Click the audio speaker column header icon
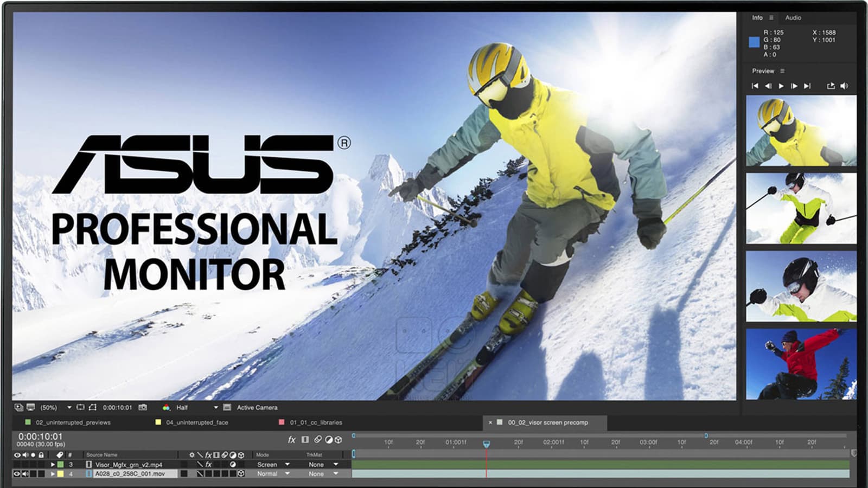Screen dimensions: 868x488 pos(25,455)
